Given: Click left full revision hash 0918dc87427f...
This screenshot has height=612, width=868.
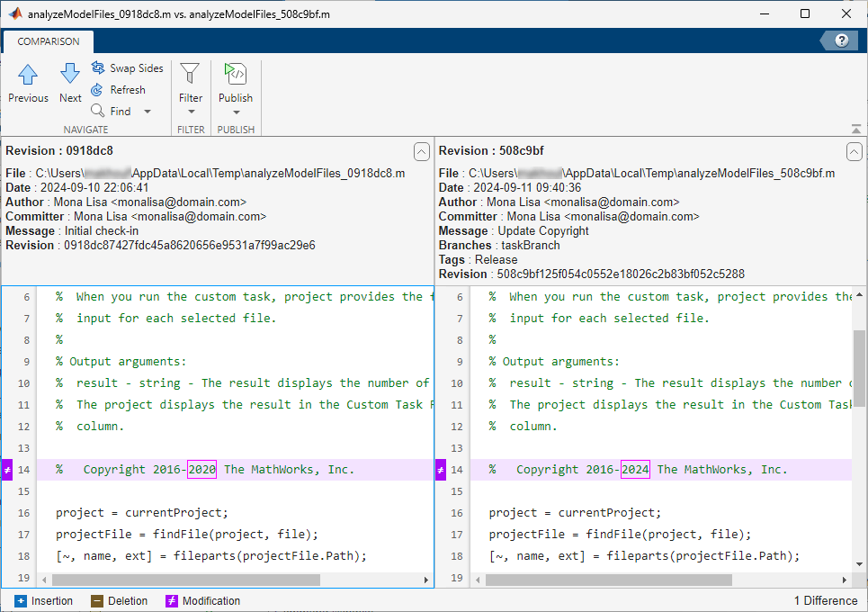Looking at the screenshot, I should [x=189, y=246].
